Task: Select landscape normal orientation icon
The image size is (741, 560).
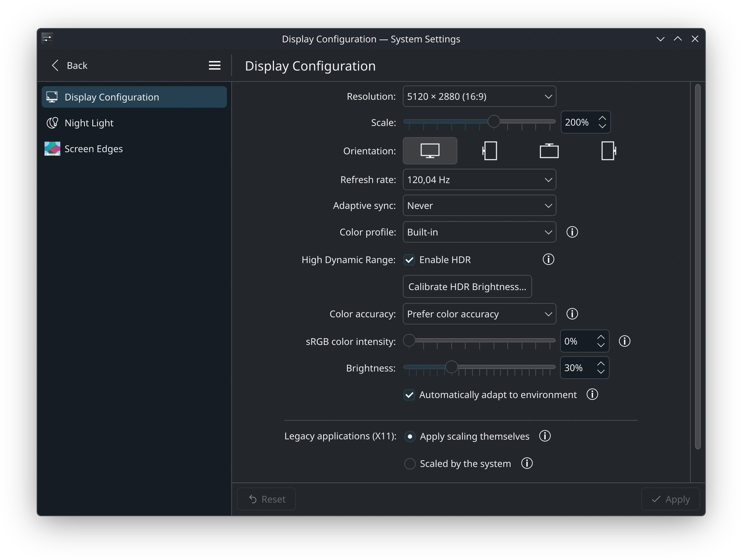Action: click(x=430, y=151)
